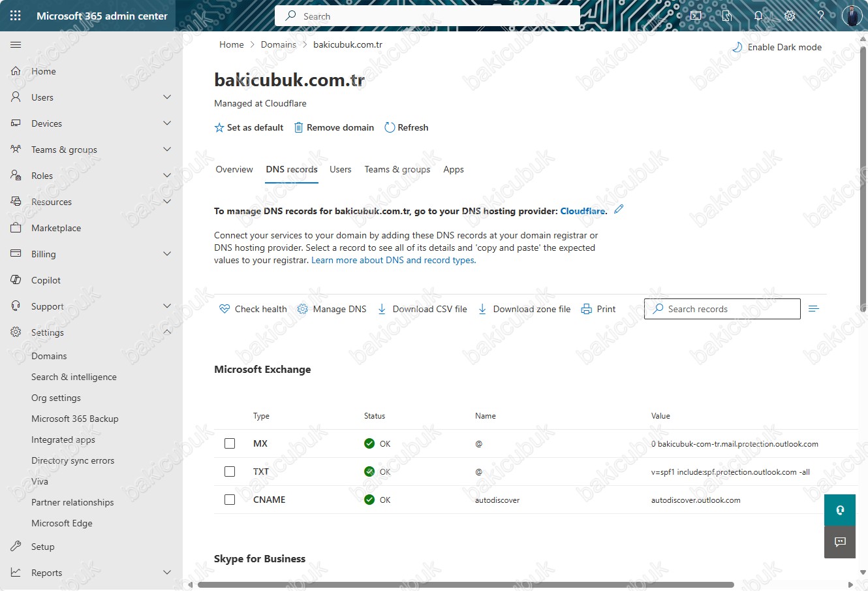Click the pencil icon beside Cloudflare
868x591 pixels.
[619, 210]
